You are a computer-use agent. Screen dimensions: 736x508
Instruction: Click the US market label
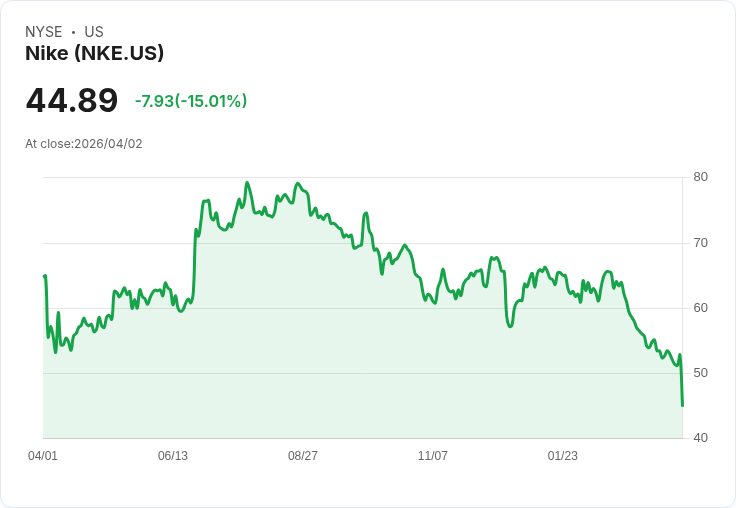click(94, 32)
